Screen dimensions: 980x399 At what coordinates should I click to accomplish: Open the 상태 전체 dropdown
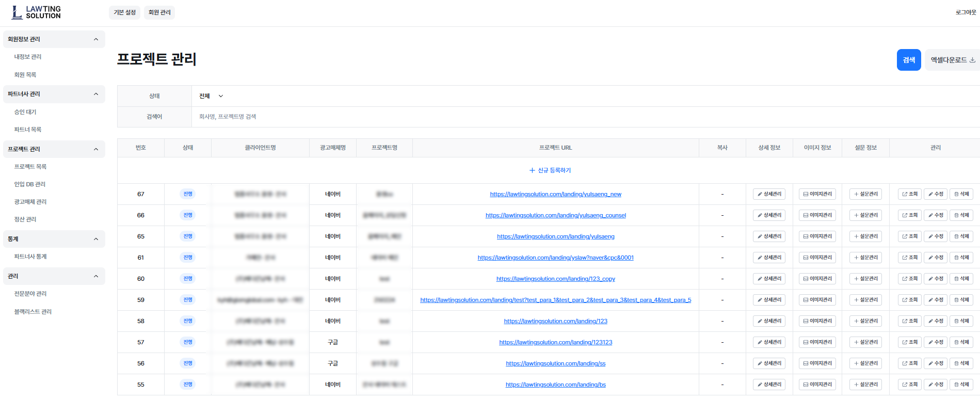click(211, 96)
